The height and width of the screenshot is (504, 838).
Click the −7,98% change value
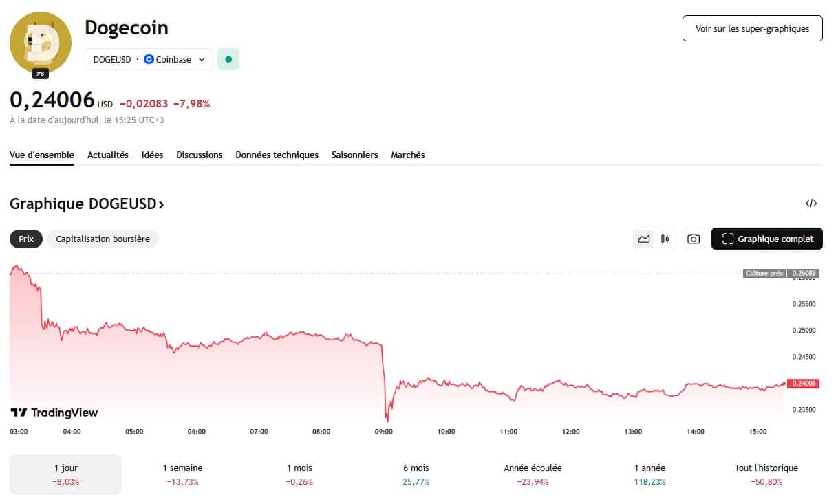pos(191,104)
